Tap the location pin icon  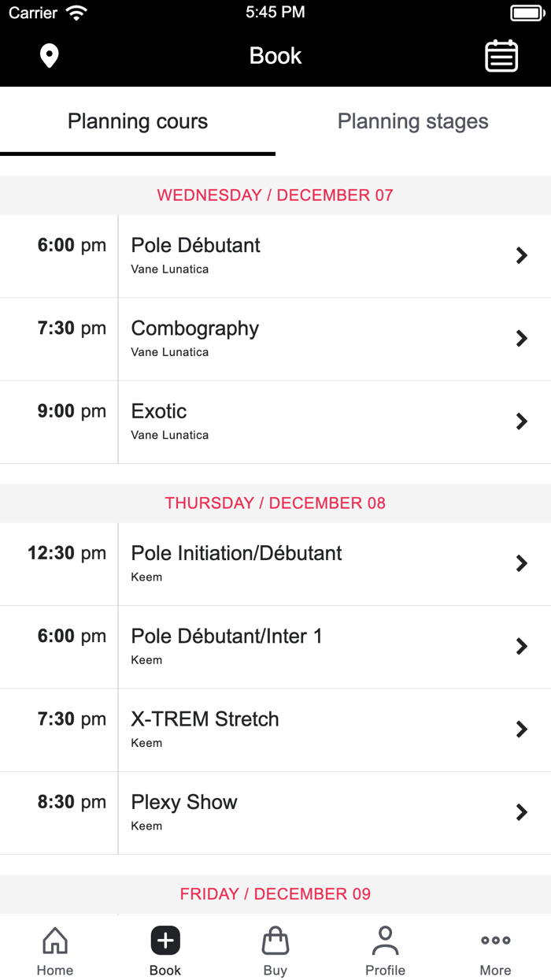[x=50, y=56]
